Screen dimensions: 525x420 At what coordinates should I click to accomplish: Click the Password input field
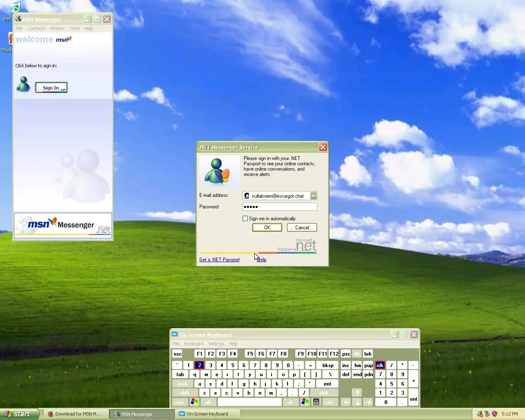point(280,207)
